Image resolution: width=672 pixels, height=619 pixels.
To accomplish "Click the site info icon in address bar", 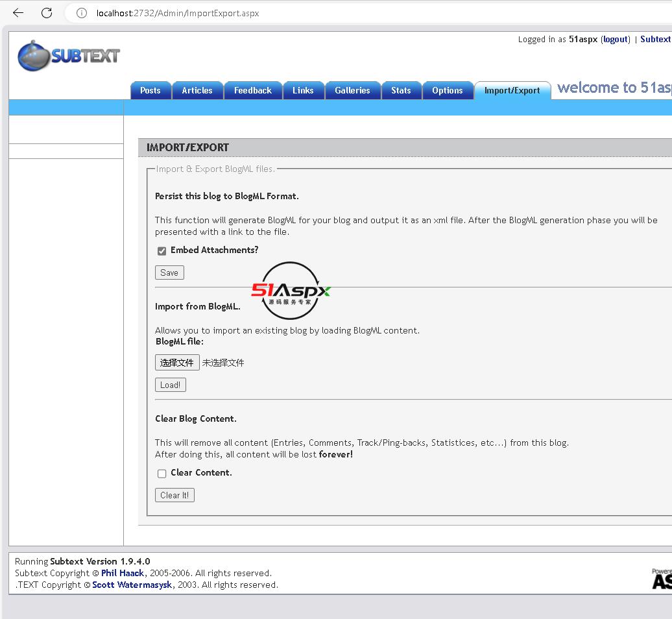I will pyautogui.click(x=82, y=13).
